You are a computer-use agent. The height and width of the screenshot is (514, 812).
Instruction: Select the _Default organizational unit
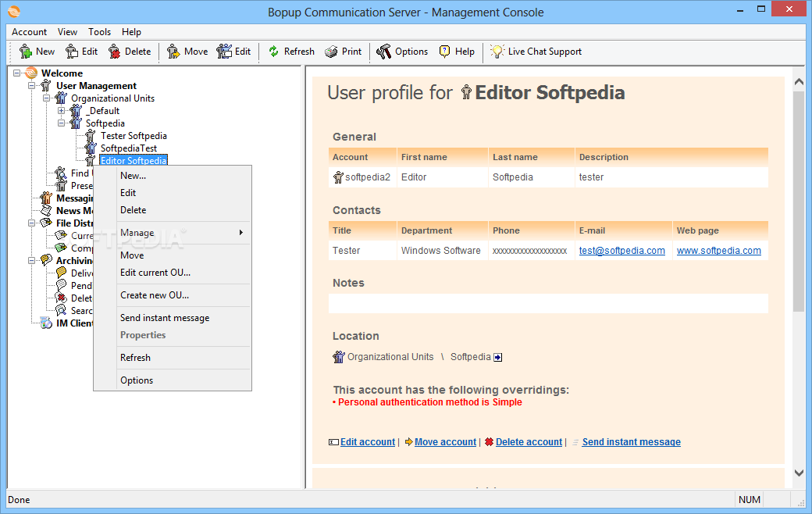tap(102, 110)
